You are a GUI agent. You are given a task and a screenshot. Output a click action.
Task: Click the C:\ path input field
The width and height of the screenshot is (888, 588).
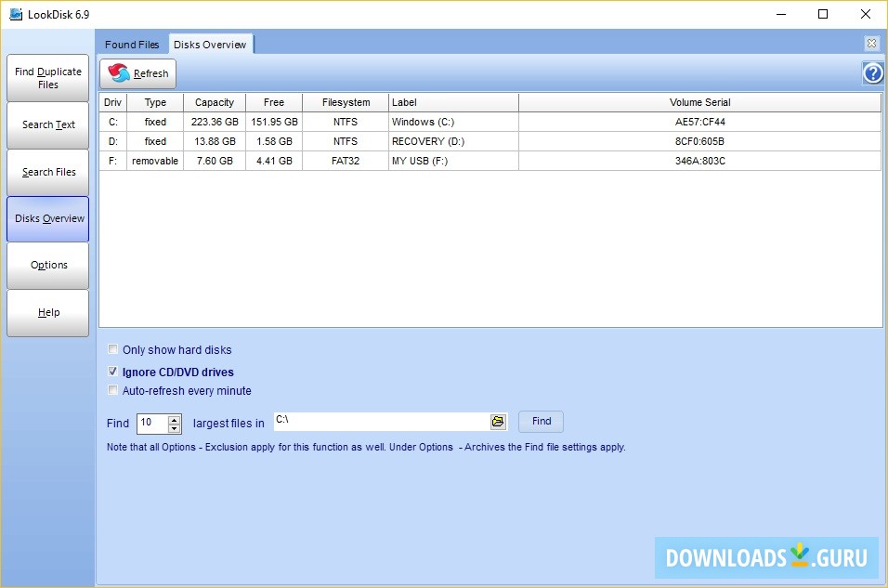click(381, 421)
